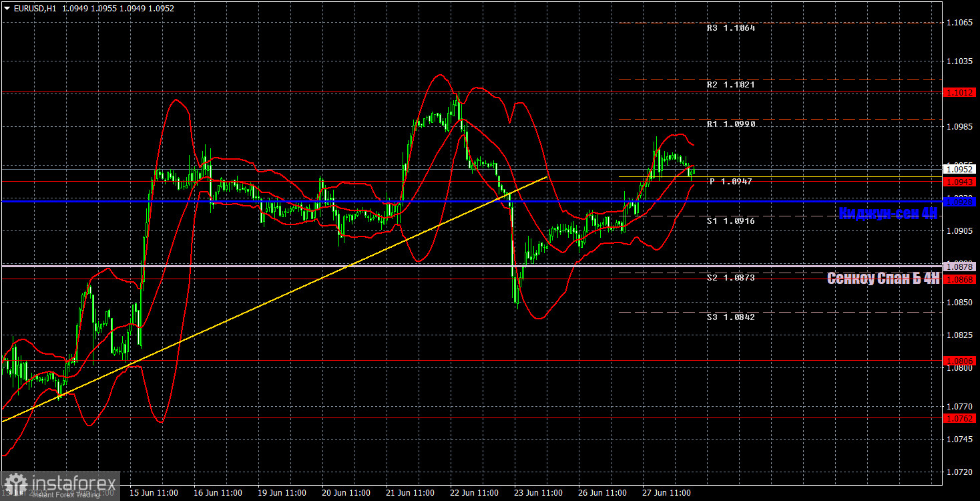This screenshot has width=980, height=501.
Task: Select the R1 1.0990 pivot label
Action: (x=731, y=124)
